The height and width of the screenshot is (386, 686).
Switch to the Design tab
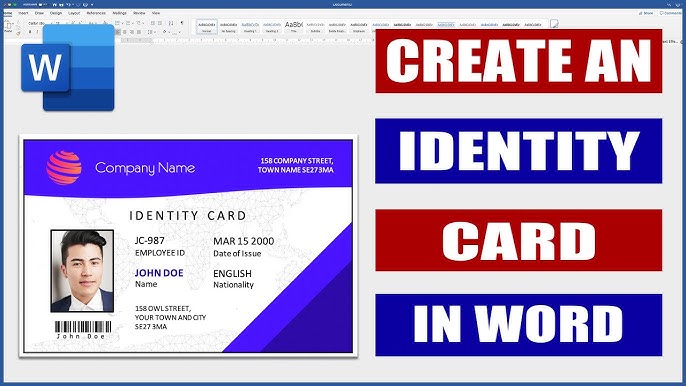(56, 13)
